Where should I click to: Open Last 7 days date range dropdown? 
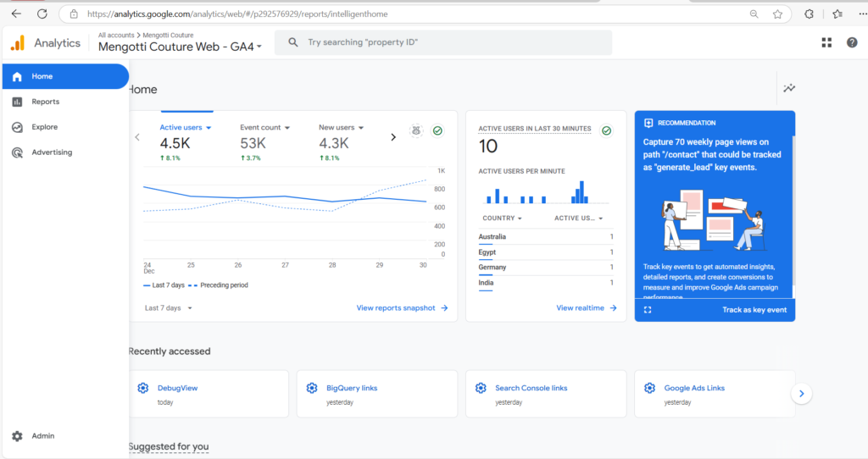(169, 308)
